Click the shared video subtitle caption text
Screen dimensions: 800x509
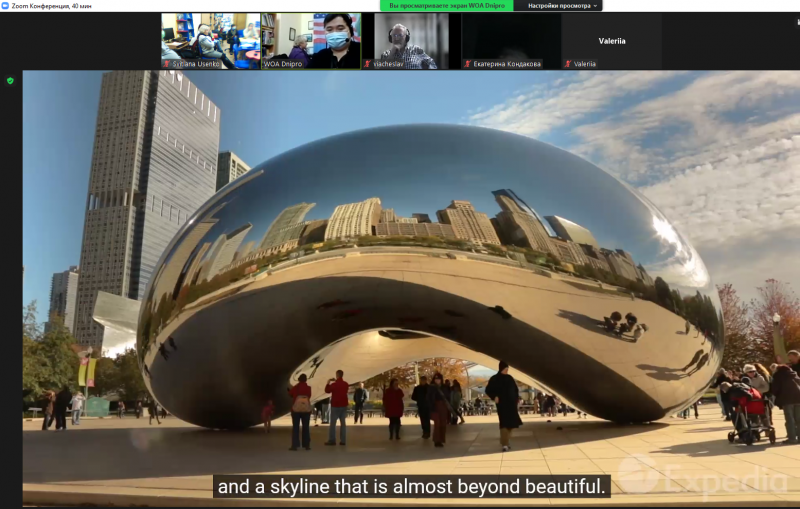pyautogui.click(x=411, y=487)
